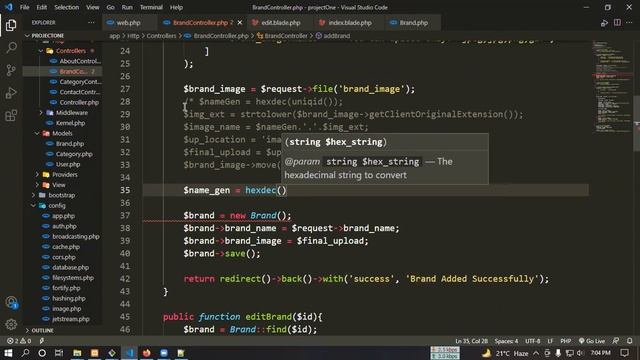The height and width of the screenshot is (360, 640).
Task: Expand the OUTLINE section
Action: (42, 330)
